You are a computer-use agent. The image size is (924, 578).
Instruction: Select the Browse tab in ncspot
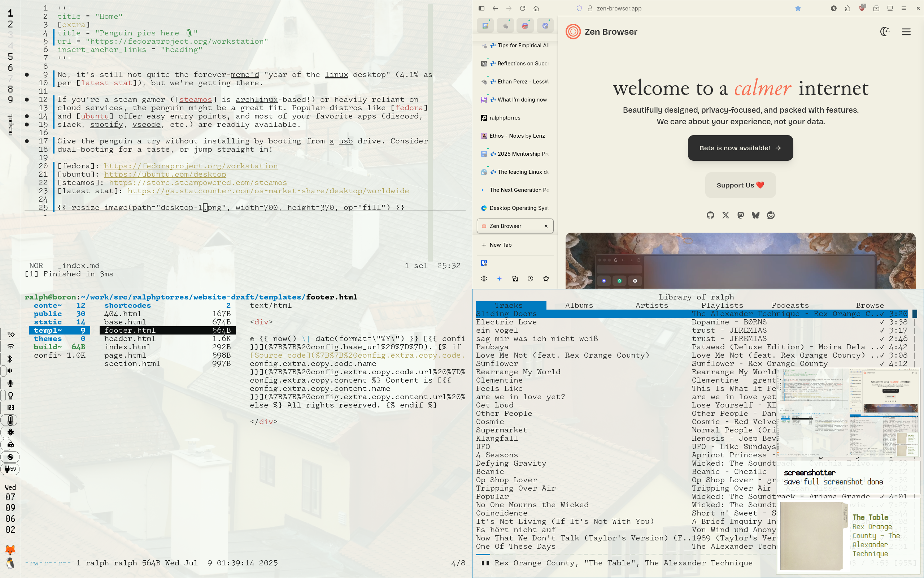pyautogui.click(x=870, y=306)
